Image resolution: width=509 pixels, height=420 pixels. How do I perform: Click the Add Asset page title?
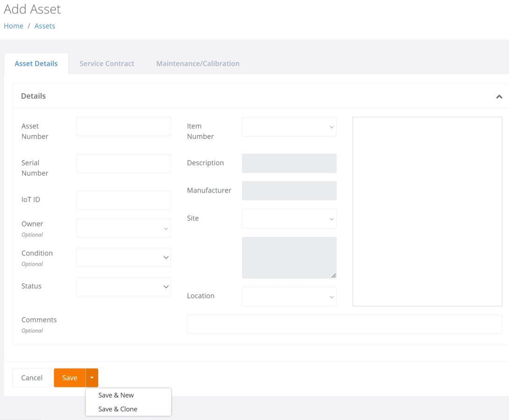pyautogui.click(x=32, y=9)
